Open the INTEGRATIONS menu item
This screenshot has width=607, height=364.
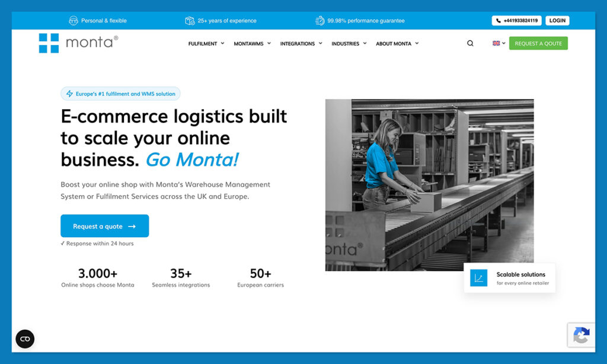pyautogui.click(x=298, y=44)
